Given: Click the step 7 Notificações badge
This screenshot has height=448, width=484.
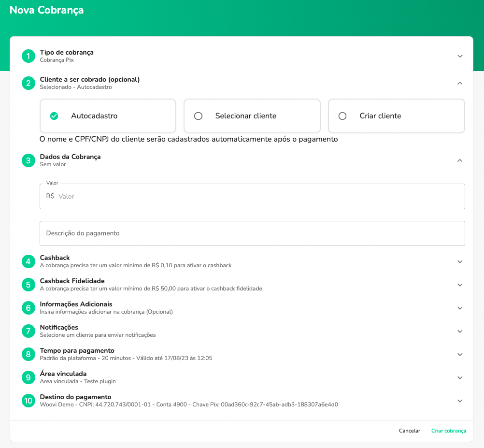Looking at the screenshot, I should pyautogui.click(x=28, y=331).
